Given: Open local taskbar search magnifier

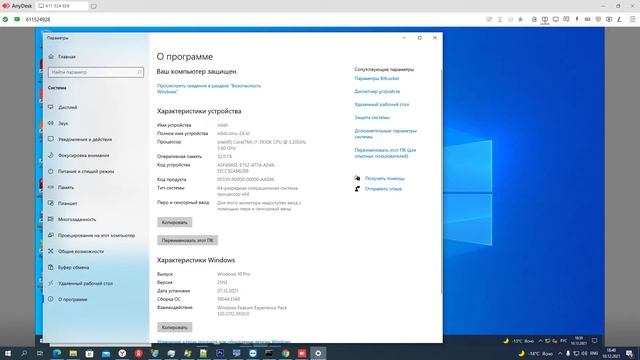Looking at the screenshot, I should coord(24,353).
